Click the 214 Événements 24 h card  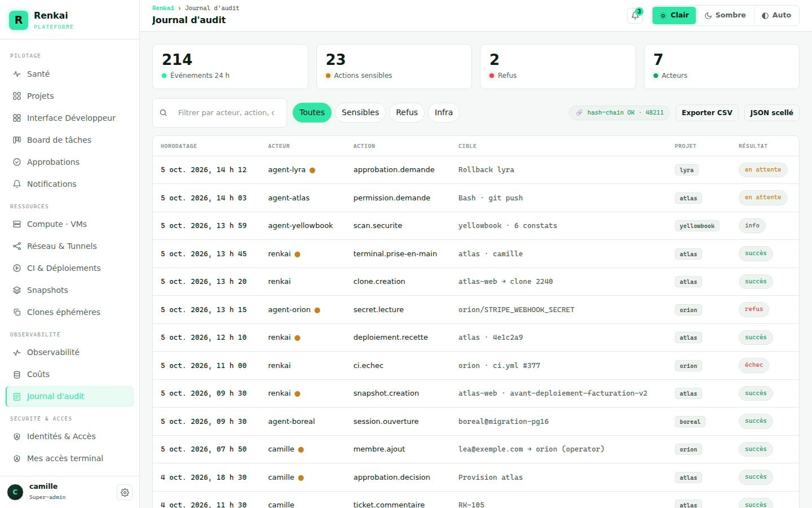[x=230, y=67]
